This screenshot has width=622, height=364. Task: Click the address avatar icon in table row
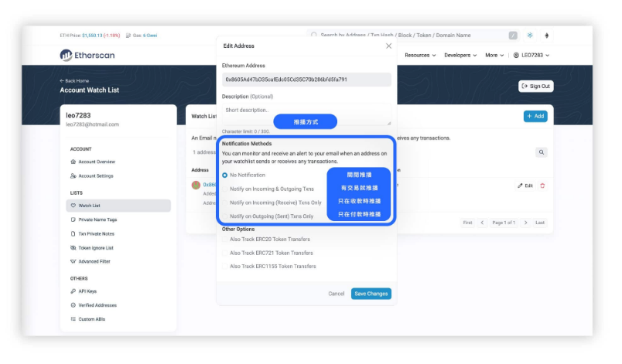(196, 185)
